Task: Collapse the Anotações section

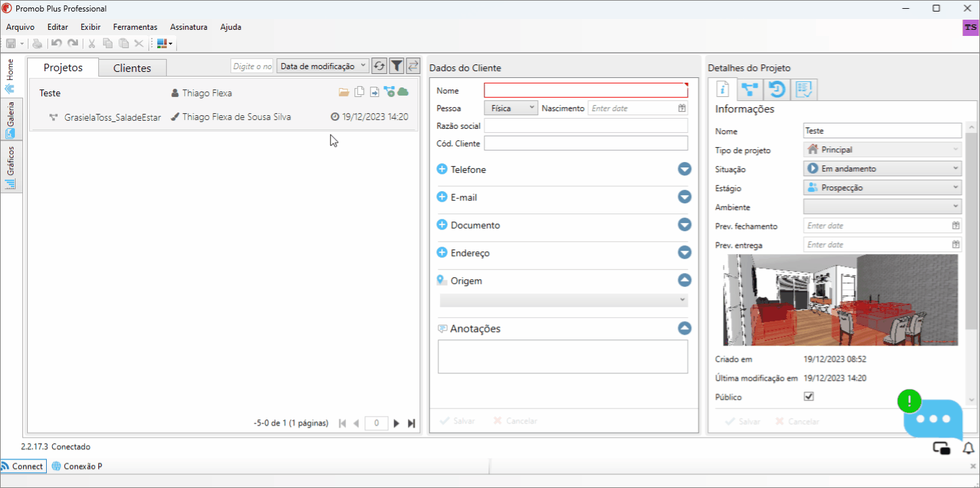Action: (x=685, y=328)
